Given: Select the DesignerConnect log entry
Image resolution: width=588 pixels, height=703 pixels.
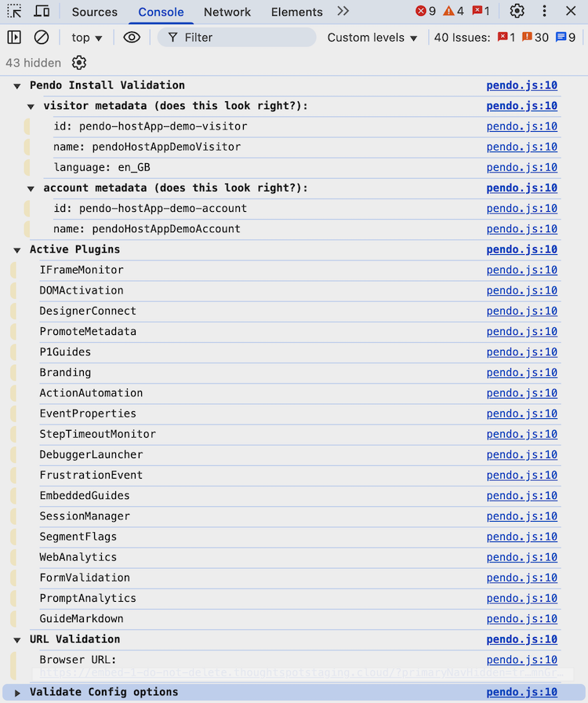Looking at the screenshot, I should 88,311.
